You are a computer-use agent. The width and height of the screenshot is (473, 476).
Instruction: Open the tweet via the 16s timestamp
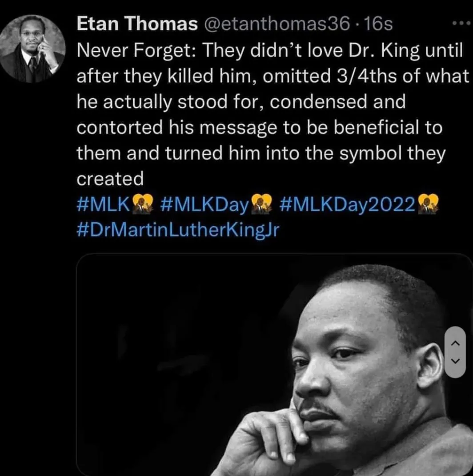377,24
